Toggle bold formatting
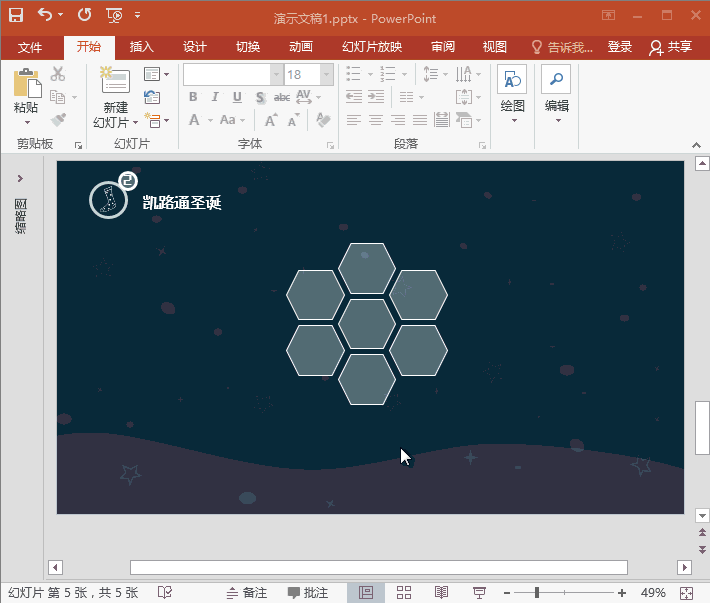The height and width of the screenshot is (603, 710). pos(193,97)
